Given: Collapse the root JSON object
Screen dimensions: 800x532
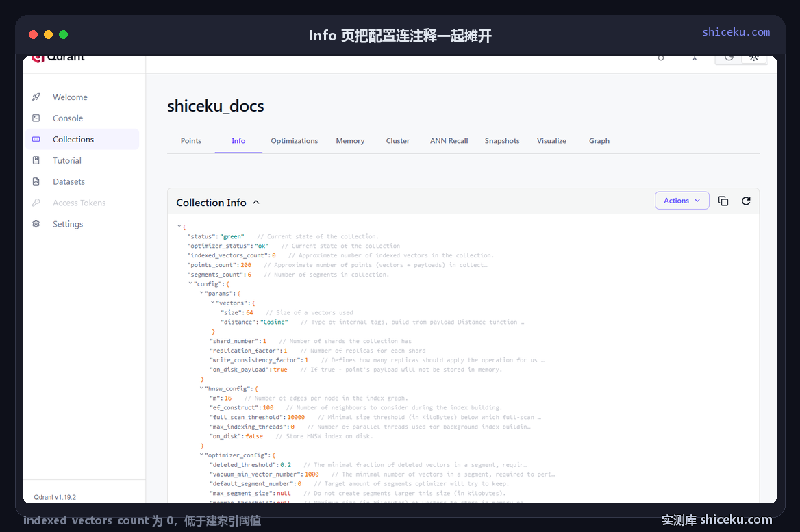Looking at the screenshot, I should coord(179,226).
